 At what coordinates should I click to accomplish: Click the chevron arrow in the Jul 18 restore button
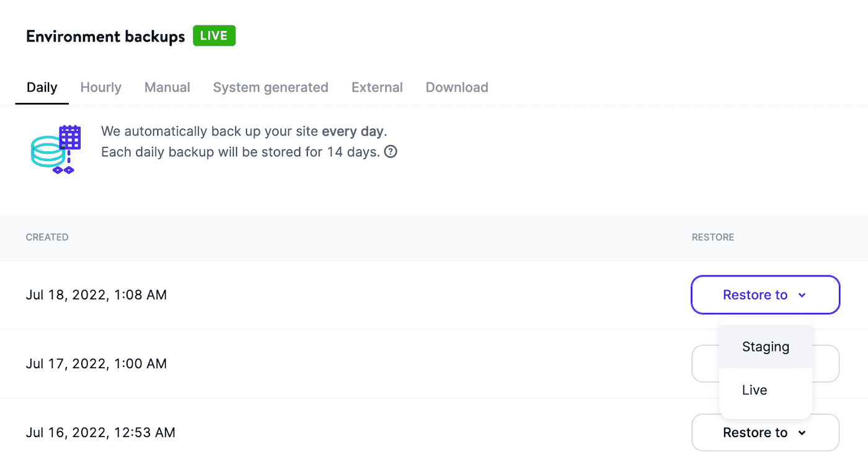[x=802, y=295]
